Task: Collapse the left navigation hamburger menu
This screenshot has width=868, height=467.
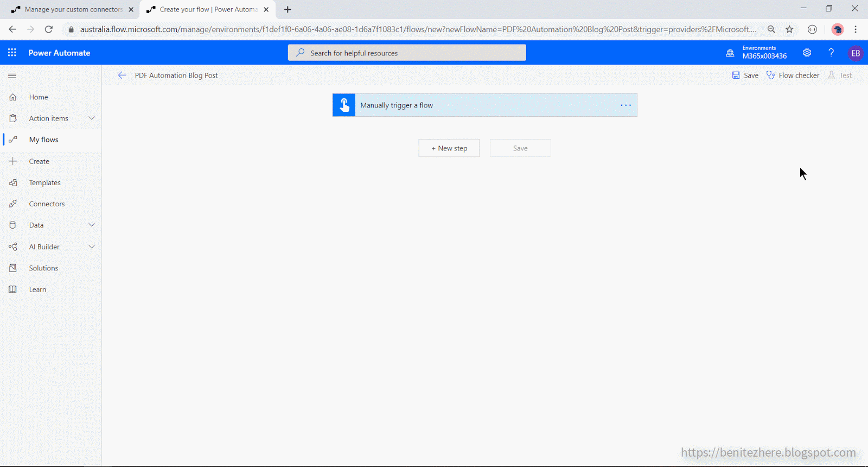Action: pos(12,75)
